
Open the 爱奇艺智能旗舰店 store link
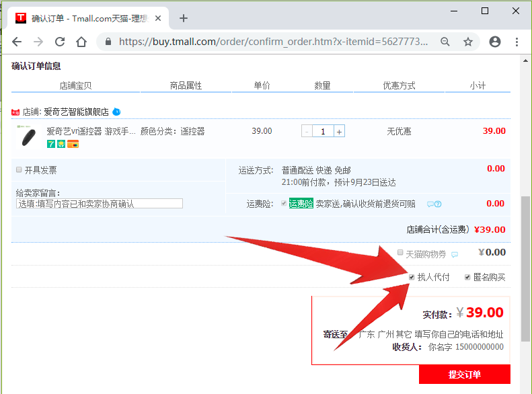77,112
